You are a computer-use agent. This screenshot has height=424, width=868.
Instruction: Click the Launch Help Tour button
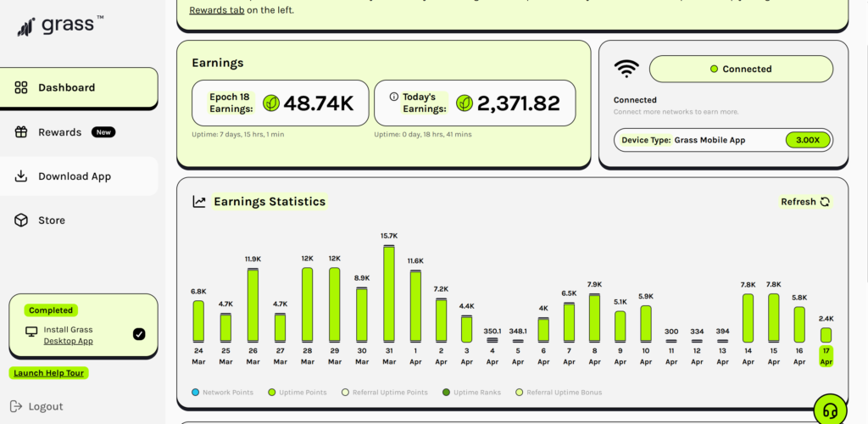[48, 373]
